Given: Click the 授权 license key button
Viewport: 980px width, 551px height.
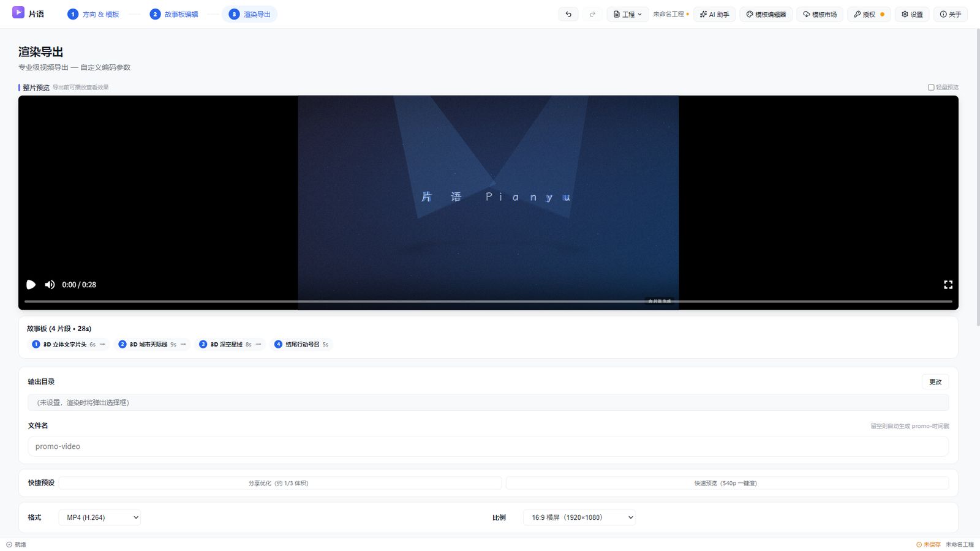Looking at the screenshot, I should [869, 14].
